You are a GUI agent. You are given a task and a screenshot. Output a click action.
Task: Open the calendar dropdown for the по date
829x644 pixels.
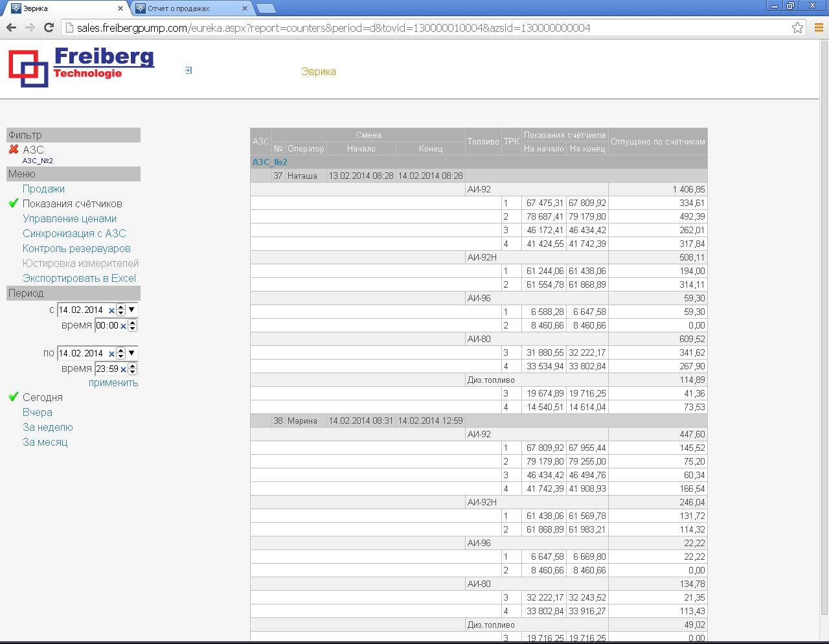[131, 353]
